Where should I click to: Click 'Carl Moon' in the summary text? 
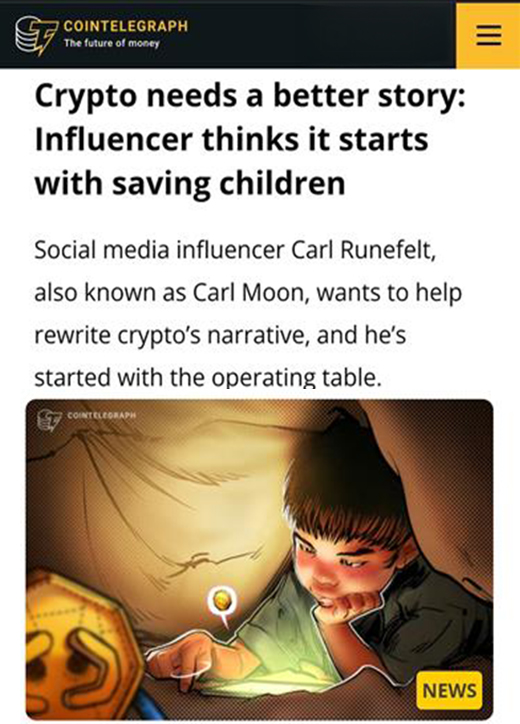pos(250,292)
